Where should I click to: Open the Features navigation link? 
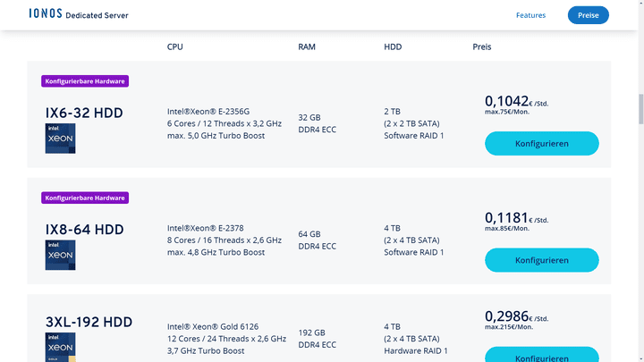point(530,15)
